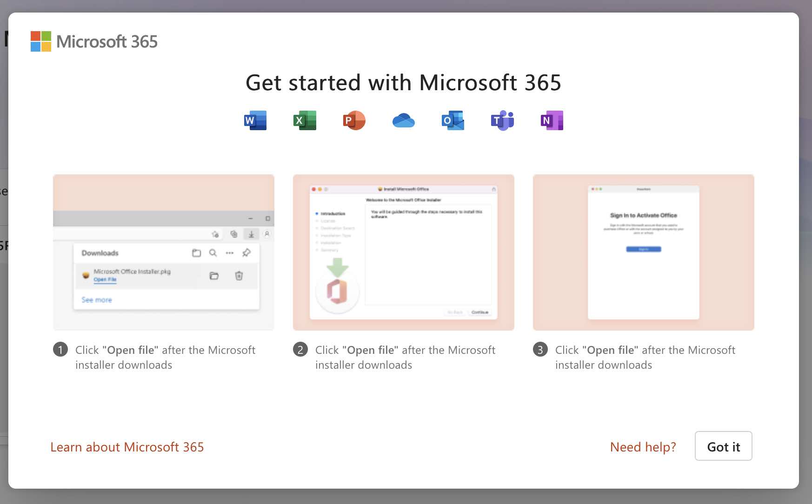Viewport: 812px width, 504px height.
Task: Click the OneNote app icon
Action: click(552, 120)
